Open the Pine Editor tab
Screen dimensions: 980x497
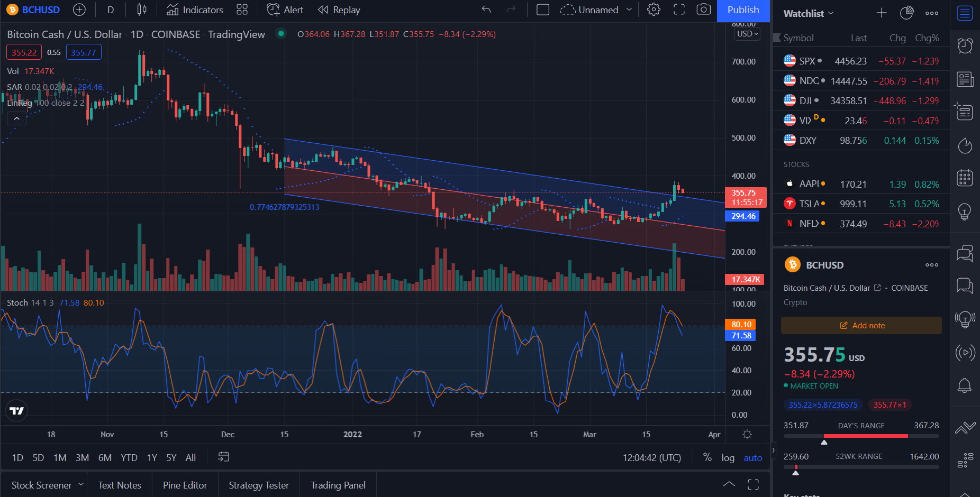pyautogui.click(x=185, y=485)
